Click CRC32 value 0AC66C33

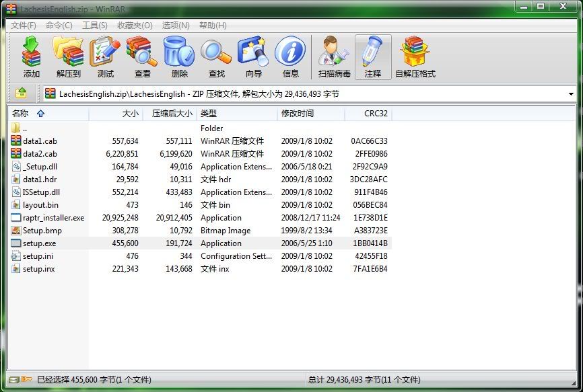[369, 141]
